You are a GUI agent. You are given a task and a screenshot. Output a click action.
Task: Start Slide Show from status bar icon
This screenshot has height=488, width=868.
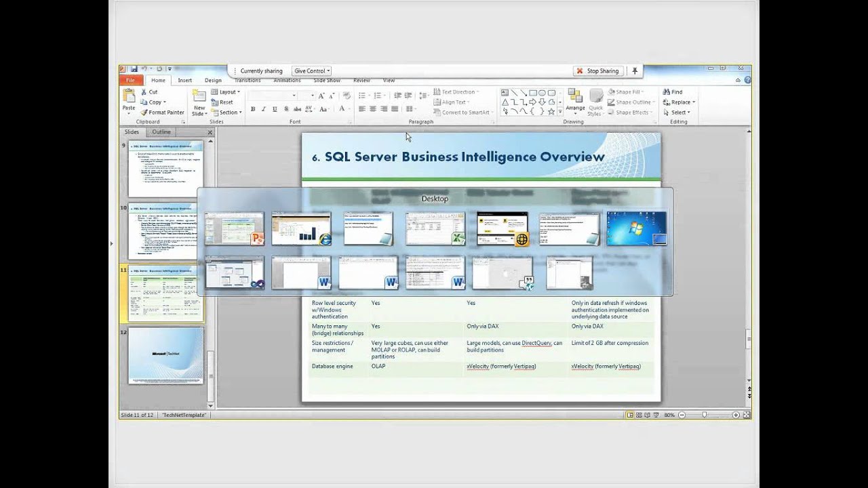click(x=656, y=415)
